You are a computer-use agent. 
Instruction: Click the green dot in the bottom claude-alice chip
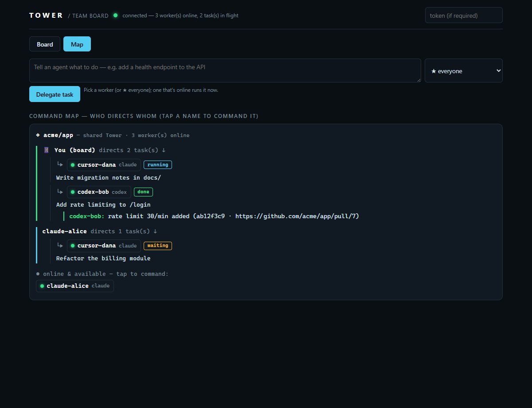42,286
